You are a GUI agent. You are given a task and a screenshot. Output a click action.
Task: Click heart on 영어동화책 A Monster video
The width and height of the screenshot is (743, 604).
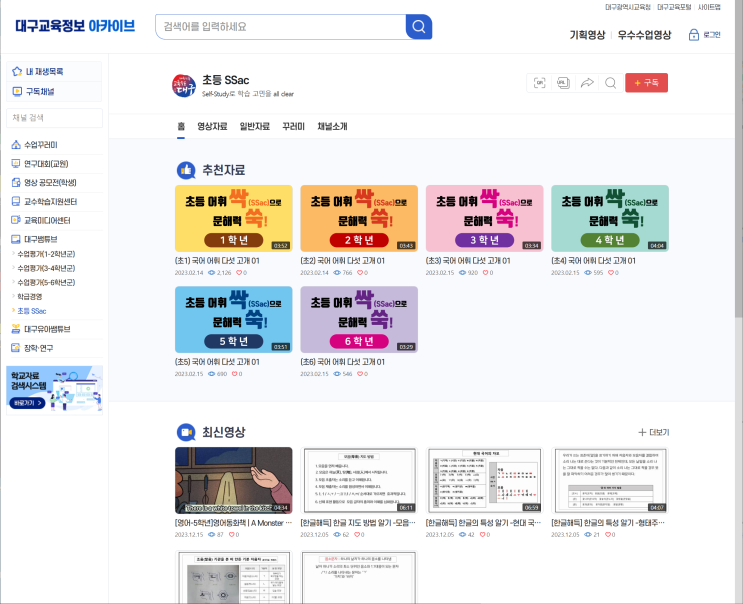[x=231, y=534]
